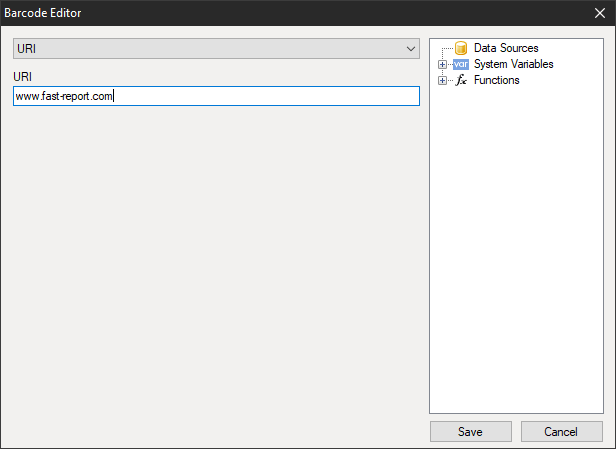
Task: Select the Functions tree item
Action: point(496,80)
